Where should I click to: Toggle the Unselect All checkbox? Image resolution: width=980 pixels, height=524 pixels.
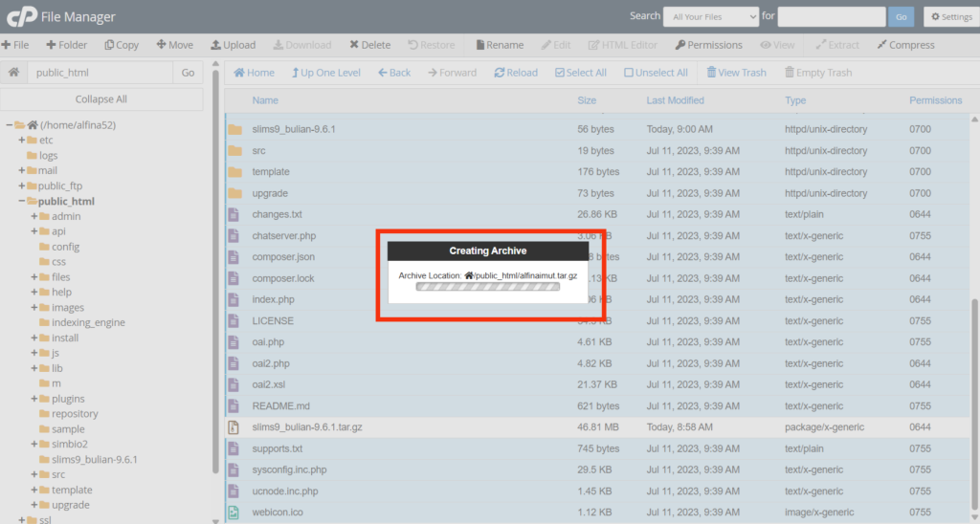point(629,73)
